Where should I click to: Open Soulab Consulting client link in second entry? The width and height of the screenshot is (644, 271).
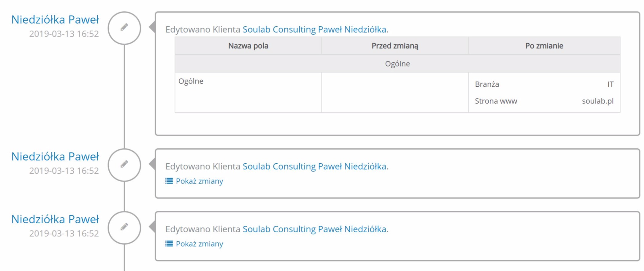(314, 166)
